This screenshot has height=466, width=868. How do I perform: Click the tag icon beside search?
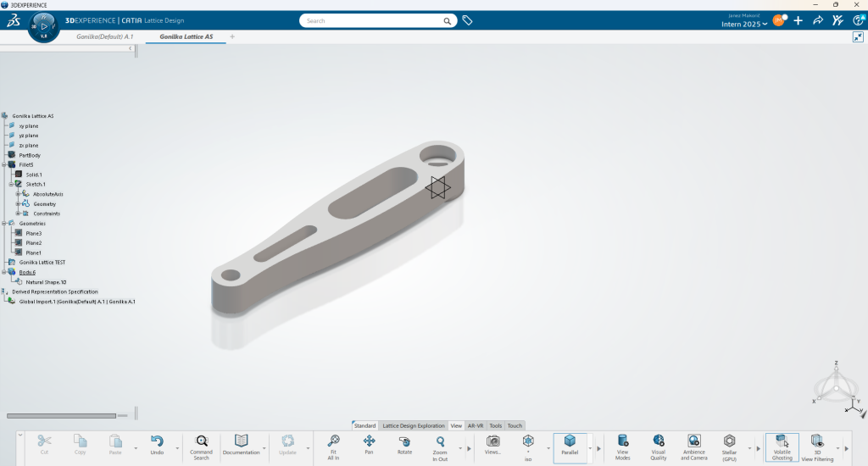click(467, 20)
